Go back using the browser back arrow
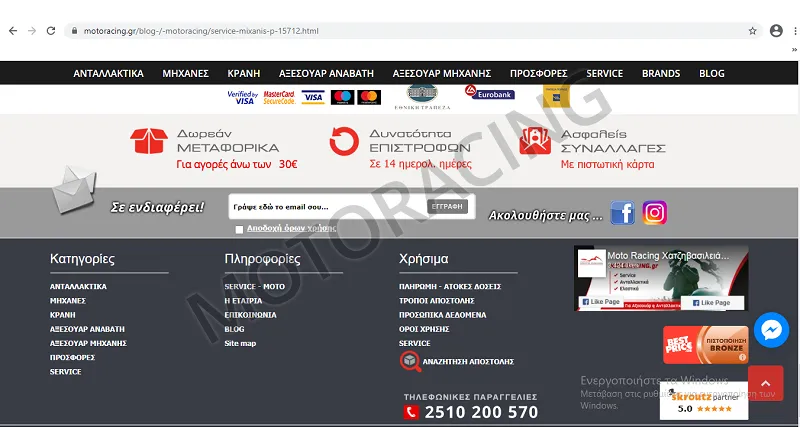This screenshot has width=800, height=427. pyautogui.click(x=12, y=31)
